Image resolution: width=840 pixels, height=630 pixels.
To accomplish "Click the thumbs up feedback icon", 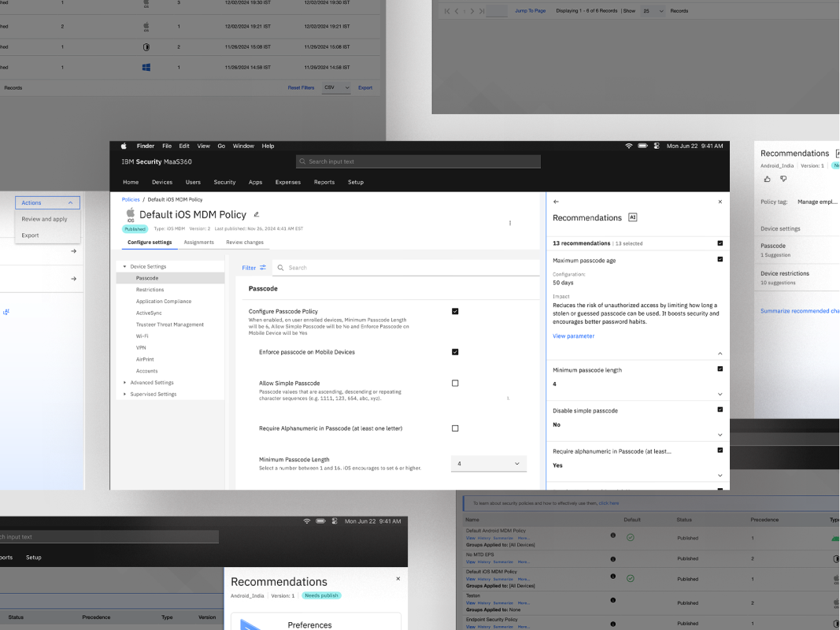I will pyautogui.click(x=768, y=179).
